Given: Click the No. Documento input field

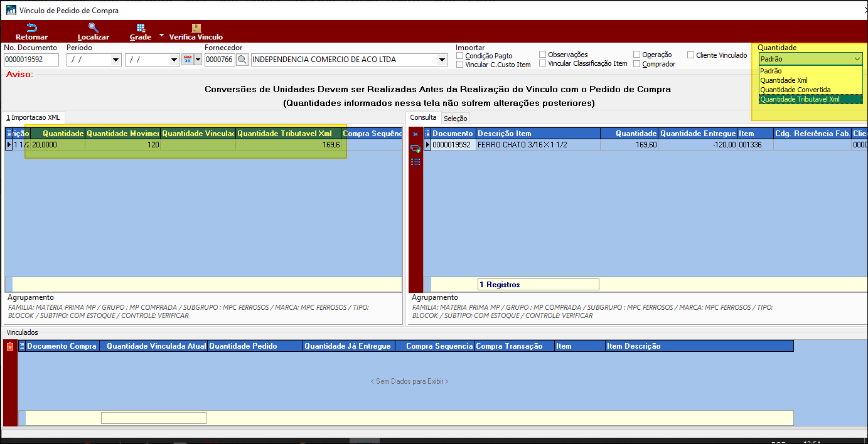Looking at the screenshot, I should (x=31, y=60).
